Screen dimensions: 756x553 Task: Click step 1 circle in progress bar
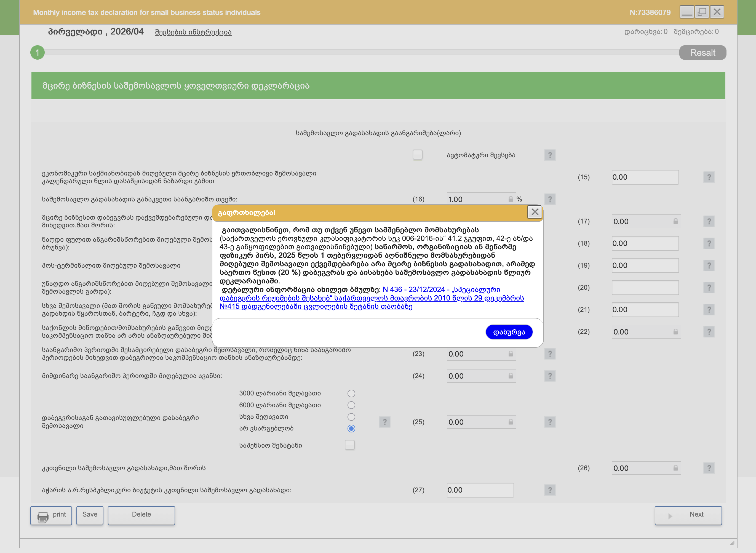pyautogui.click(x=38, y=52)
